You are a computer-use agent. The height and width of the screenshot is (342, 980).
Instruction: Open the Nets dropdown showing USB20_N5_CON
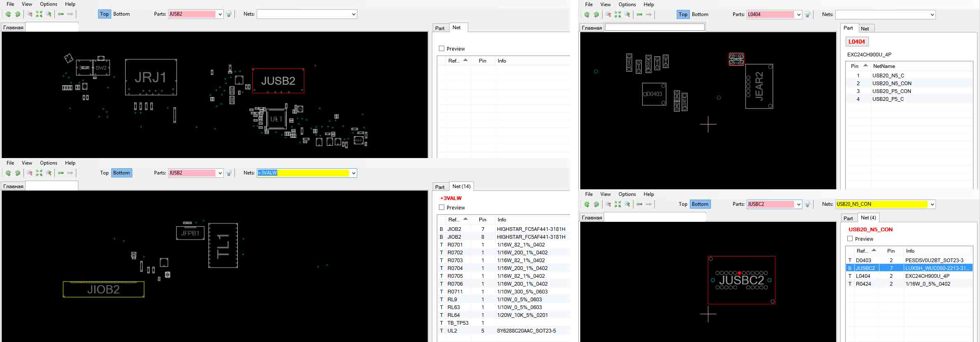[x=932, y=204]
